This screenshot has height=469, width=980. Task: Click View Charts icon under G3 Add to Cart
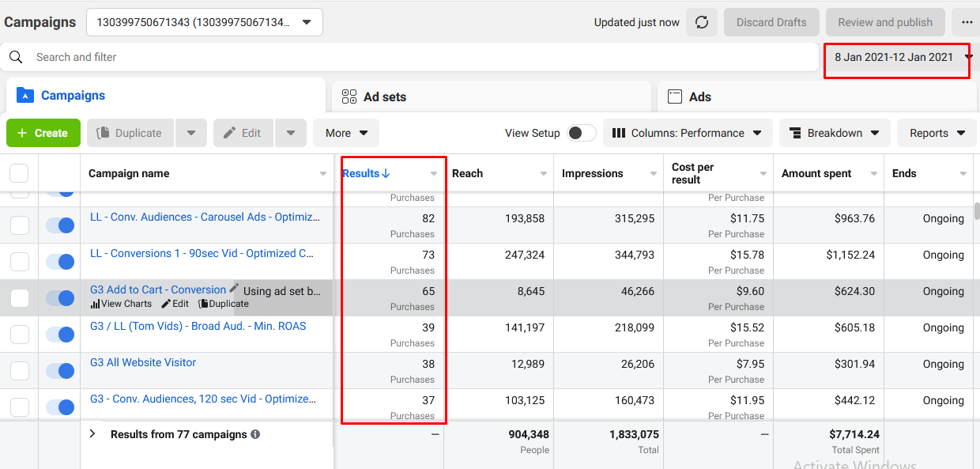point(96,304)
